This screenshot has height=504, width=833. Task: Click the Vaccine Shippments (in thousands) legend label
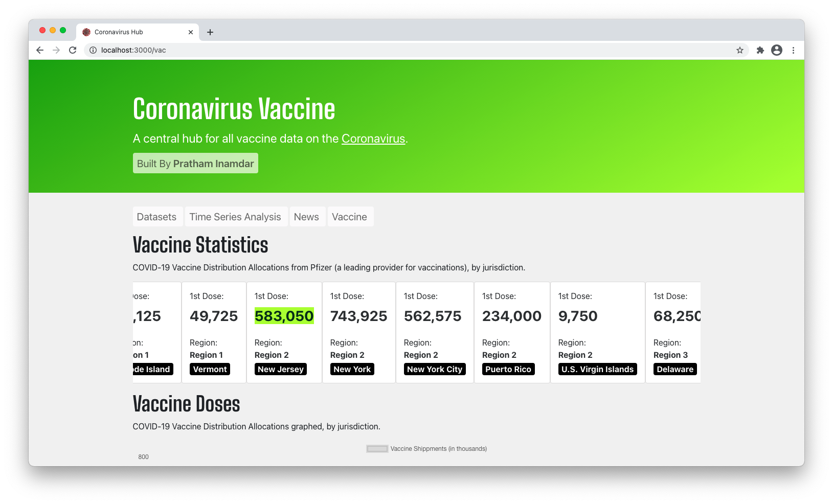[x=439, y=449]
